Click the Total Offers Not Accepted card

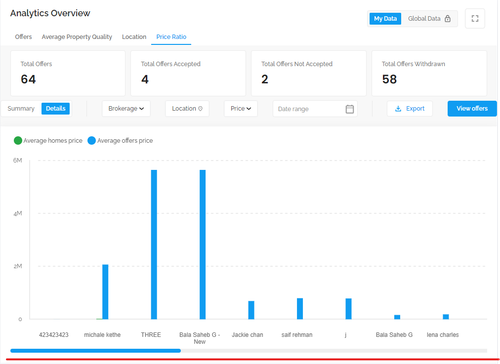tap(309, 73)
